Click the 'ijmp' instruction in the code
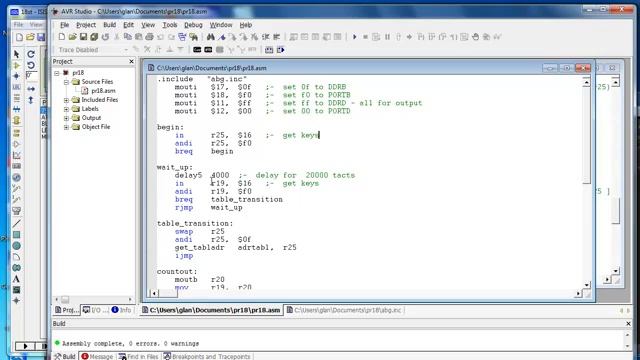 [184, 256]
